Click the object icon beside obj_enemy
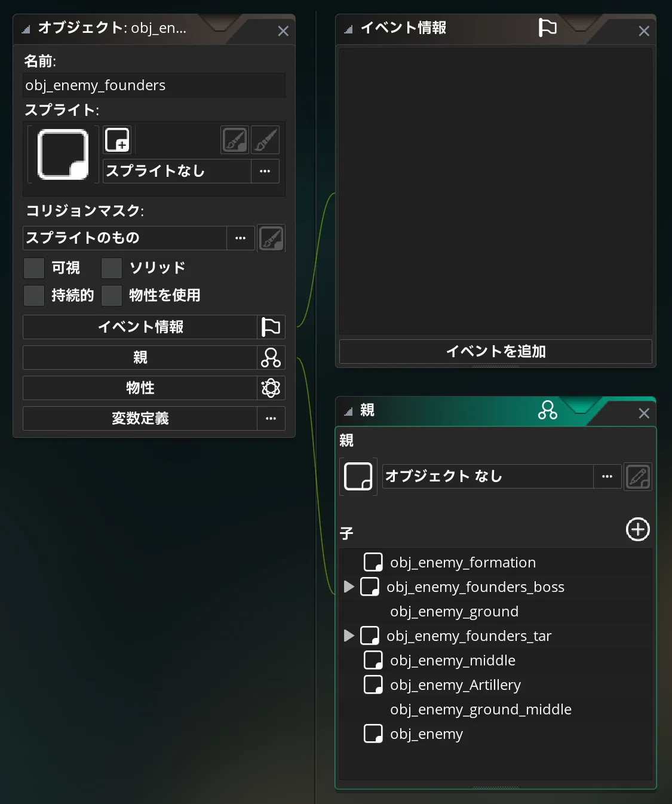This screenshot has width=672, height=804. pos(373,734)
